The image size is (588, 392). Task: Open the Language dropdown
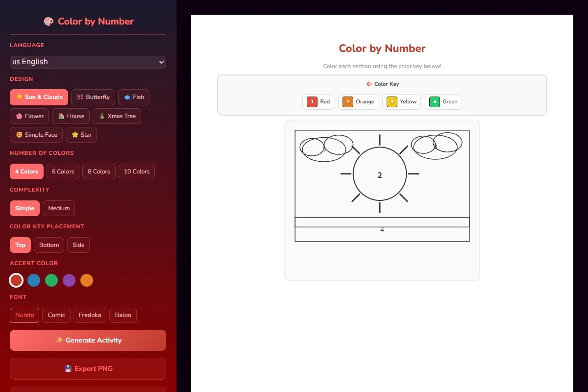pos(88,62)
